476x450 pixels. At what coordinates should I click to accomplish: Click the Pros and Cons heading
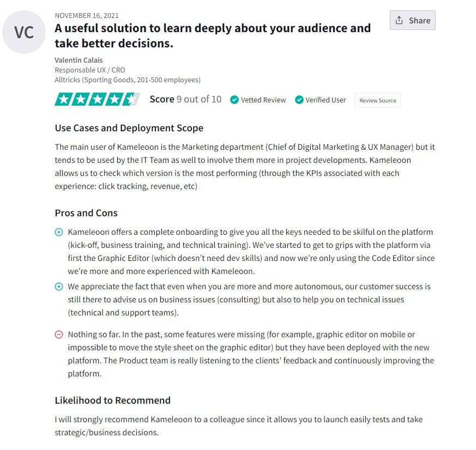point(86,213)
